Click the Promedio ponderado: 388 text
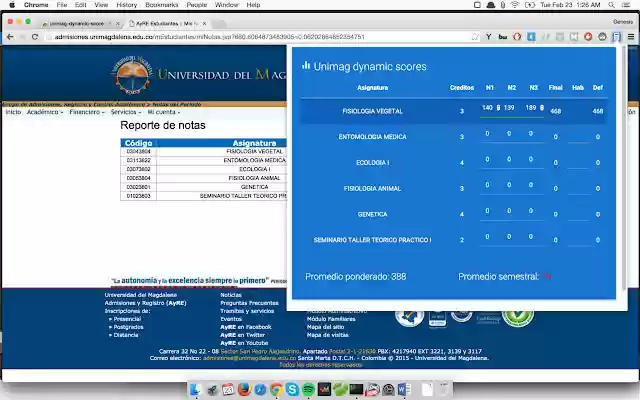Screen dimensions: 640x400 point(356,277)
